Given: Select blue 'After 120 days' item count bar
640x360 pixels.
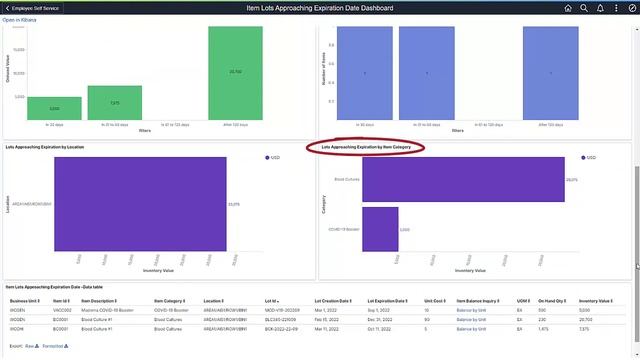Looking at the screenshot, I should [551, 73].
